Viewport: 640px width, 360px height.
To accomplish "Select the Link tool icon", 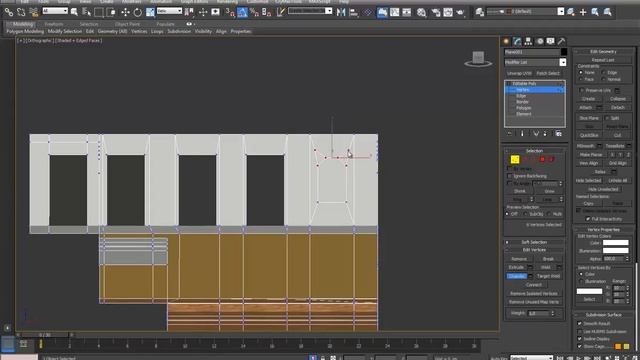I will click(9, 12).
